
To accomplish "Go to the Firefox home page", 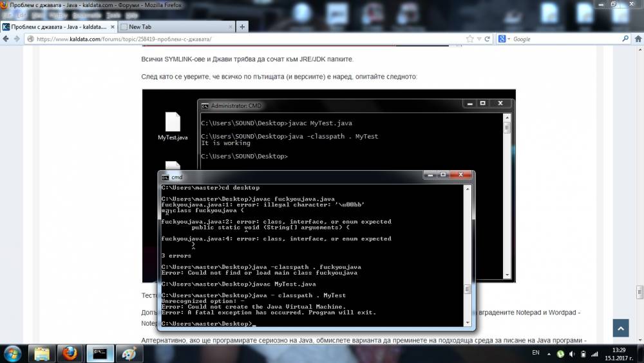I will pyautogui.click(x=638, y=39).
